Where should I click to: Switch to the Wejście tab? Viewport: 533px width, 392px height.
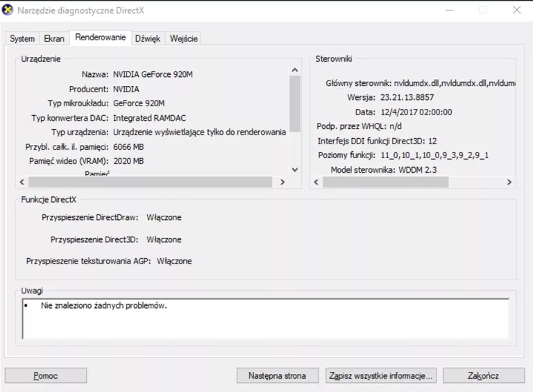pos(183,38)
